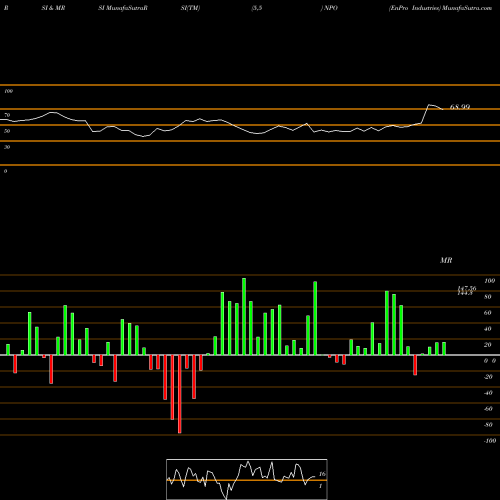Viewport: 500px width, 500px height.
Task: Click the MR axis label 40
Action: click(x=488, y=329)
